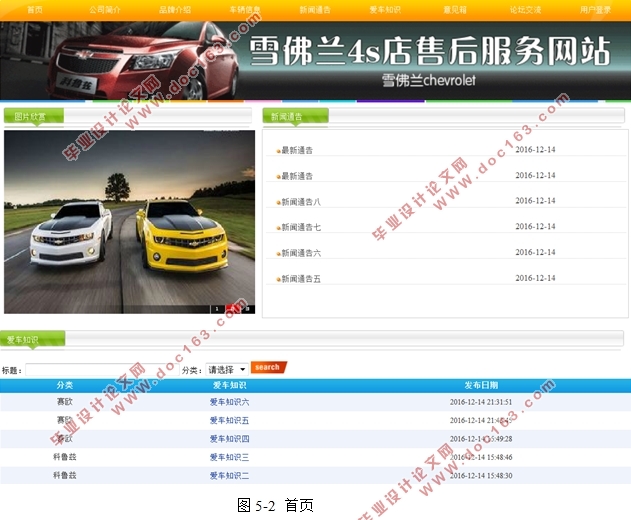
Task: Open 公司简介 navigation item
Action: pos(105,10)
